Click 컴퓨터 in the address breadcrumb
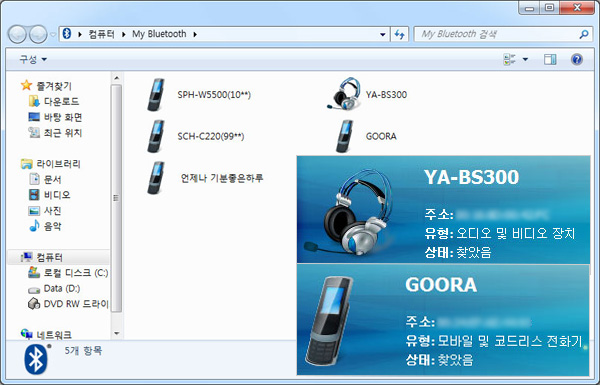Image resolution: width=600 pixels, height=385 pixels. click(101, 34)
